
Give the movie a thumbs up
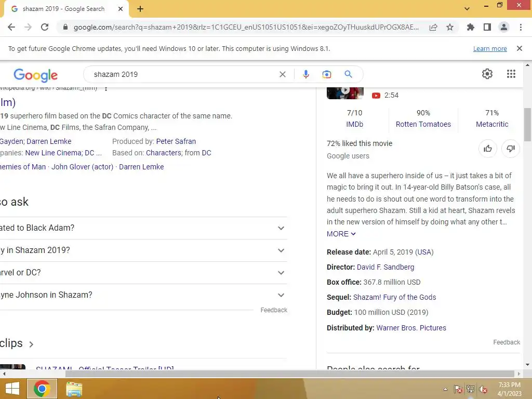point(487,149)
